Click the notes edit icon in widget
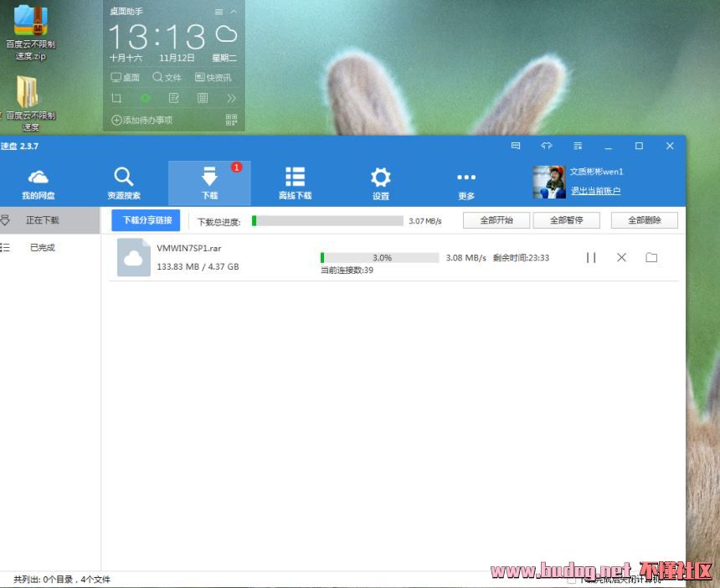The width and height of the screenshot is (720, 588). [x=174, y=98]
